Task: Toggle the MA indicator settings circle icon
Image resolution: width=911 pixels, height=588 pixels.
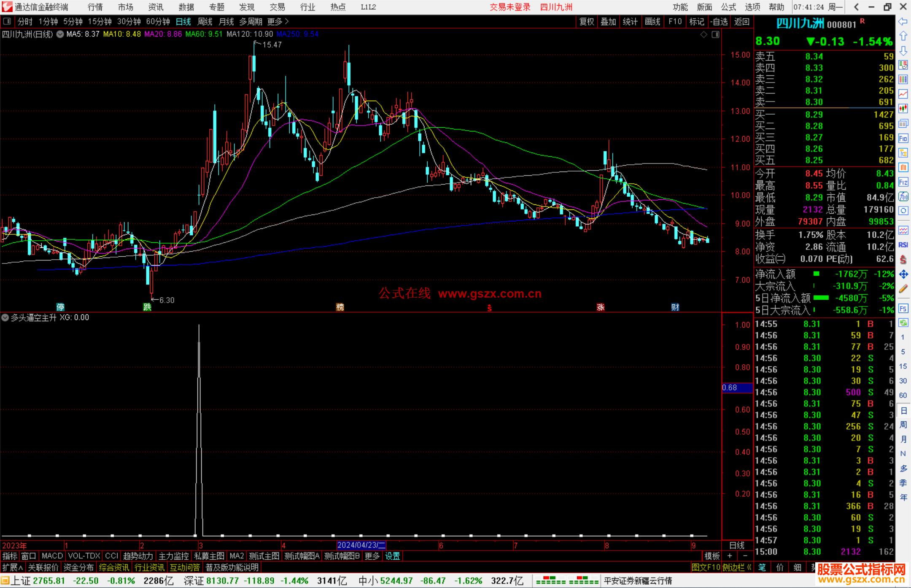Action: click(x=60, y=34)
